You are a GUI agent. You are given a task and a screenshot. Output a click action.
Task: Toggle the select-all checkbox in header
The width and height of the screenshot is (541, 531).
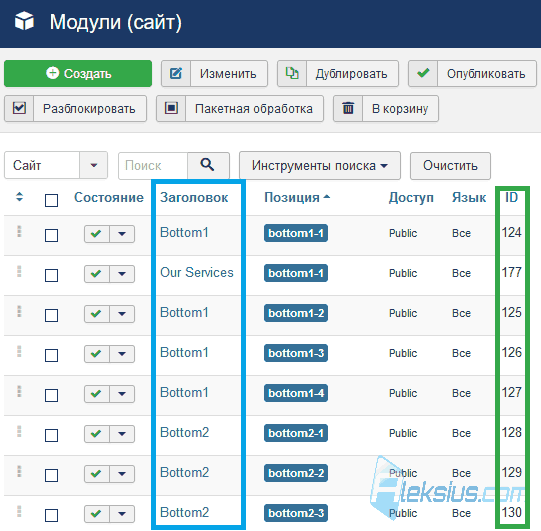[x=51, y=200]
